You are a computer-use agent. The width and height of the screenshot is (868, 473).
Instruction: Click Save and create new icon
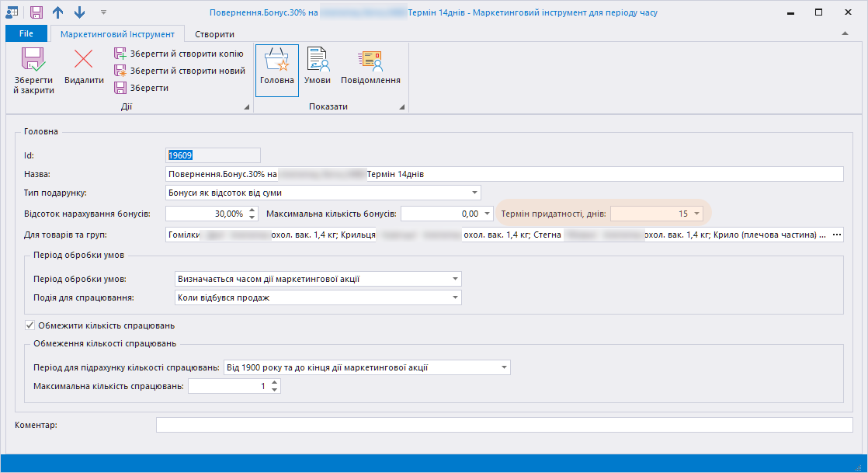[x=120, y=71]
